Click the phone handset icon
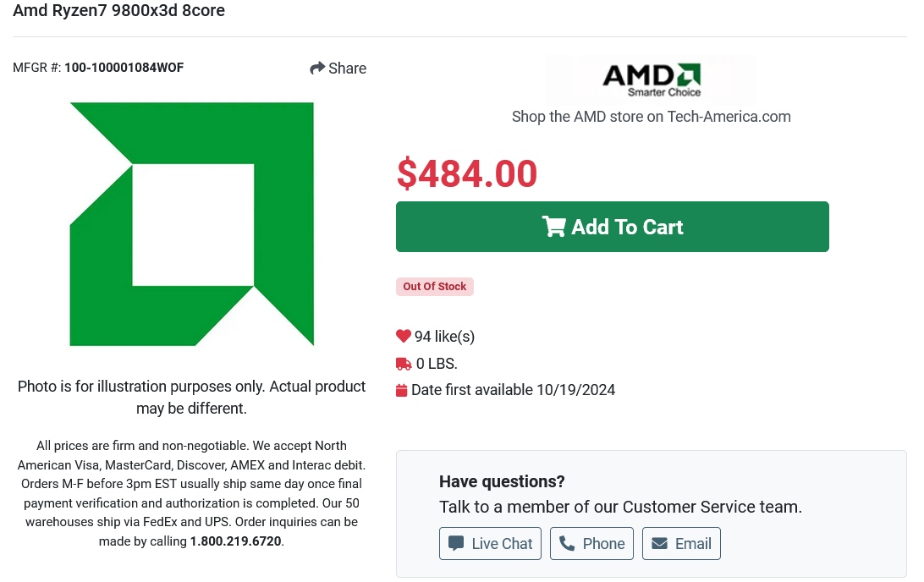 [567, 543]
